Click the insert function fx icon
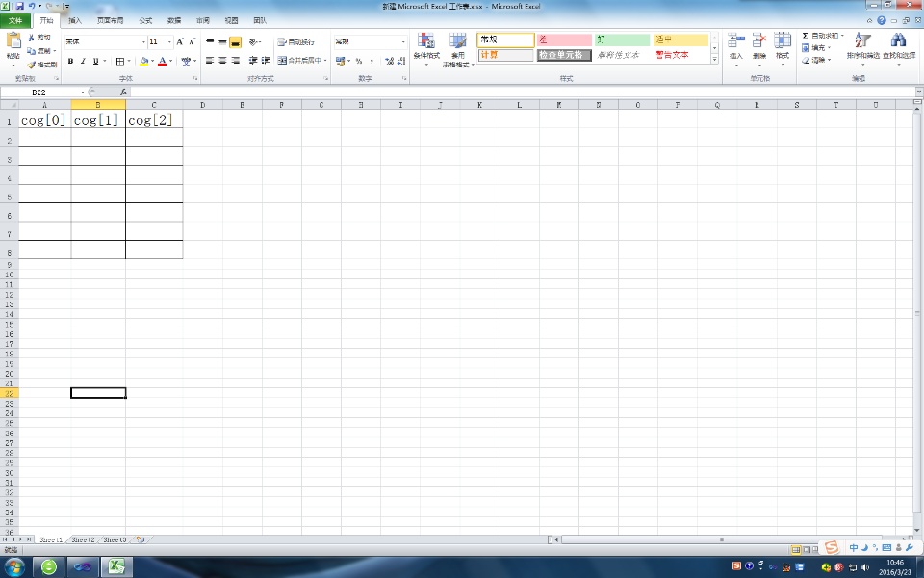The image size is (924, 578). [124, 92]
